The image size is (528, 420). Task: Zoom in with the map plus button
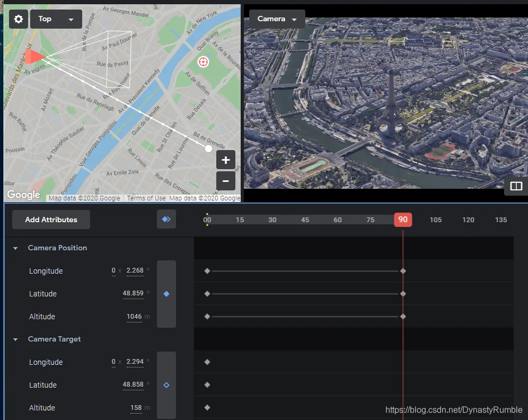[x=226, y=160]
